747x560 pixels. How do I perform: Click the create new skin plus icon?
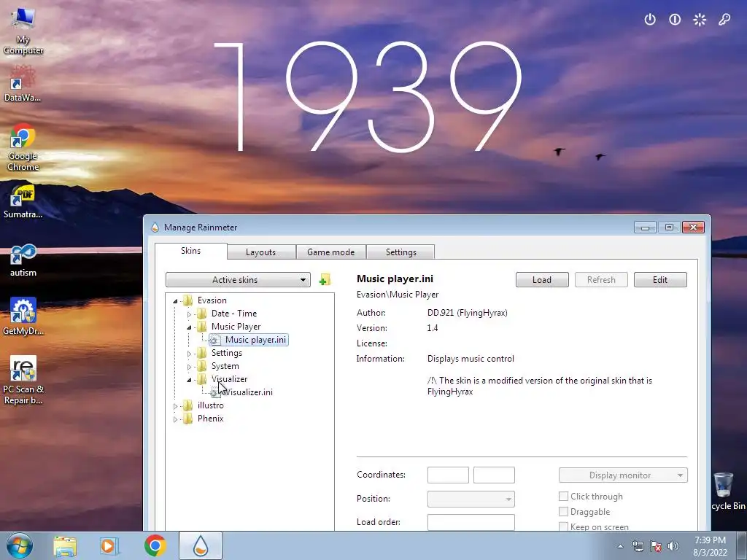tap(325, 279)
